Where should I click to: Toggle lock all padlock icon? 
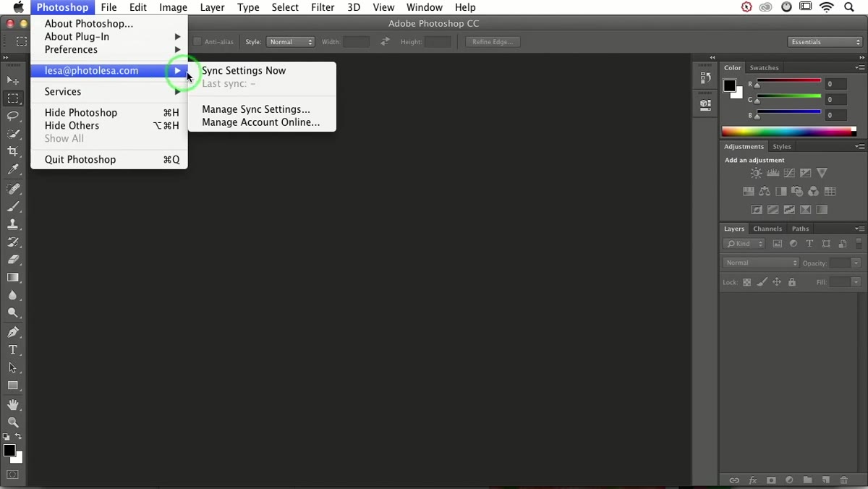[x=792, y=282]
